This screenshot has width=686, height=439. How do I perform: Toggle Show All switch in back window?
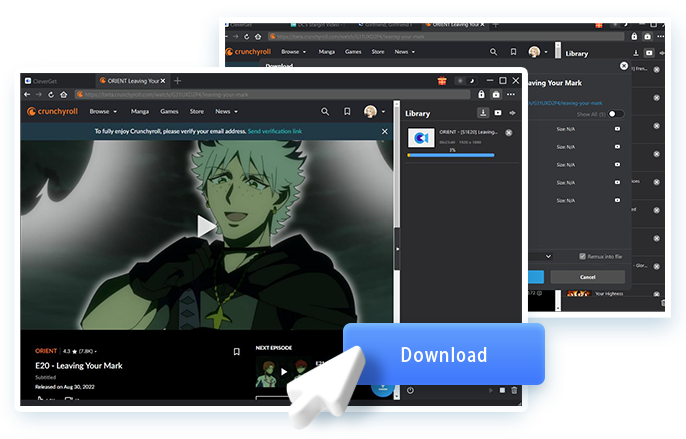point(616,114)
